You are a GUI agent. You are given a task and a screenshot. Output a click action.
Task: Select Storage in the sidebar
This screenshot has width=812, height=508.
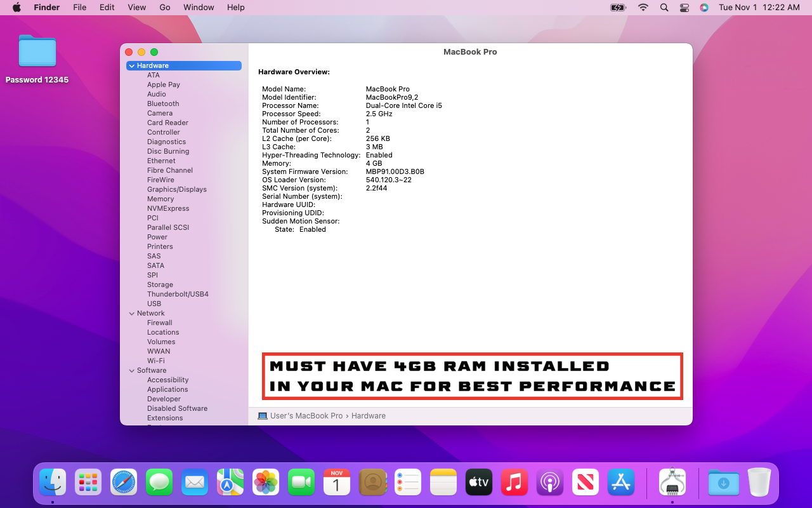tap(160, 284)
